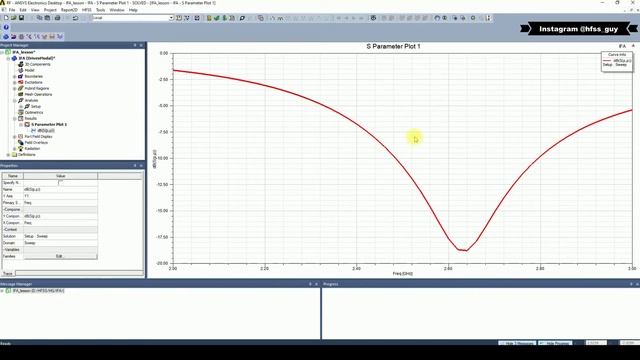Image resolution: width=640 pixels, height=360 pixels.
Task: Collapse the IFA (DrivenModal) design node
Action: pyautogui.click(x=8, y=58)
